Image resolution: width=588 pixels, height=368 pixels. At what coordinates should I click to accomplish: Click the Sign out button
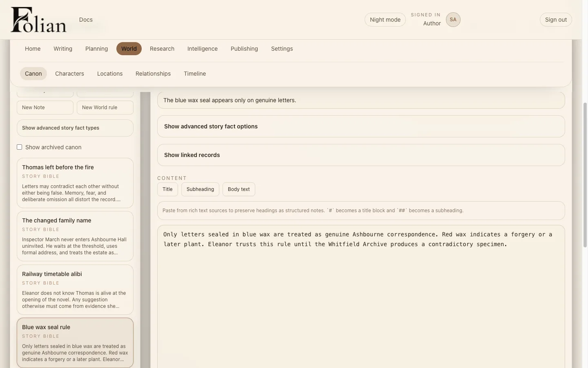[556, 20]
